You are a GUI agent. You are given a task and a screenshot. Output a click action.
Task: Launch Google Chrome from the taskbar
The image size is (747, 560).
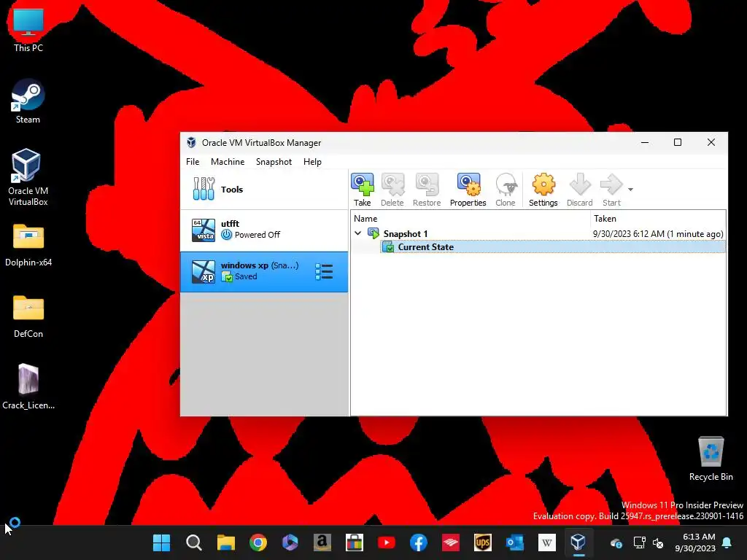258,542
